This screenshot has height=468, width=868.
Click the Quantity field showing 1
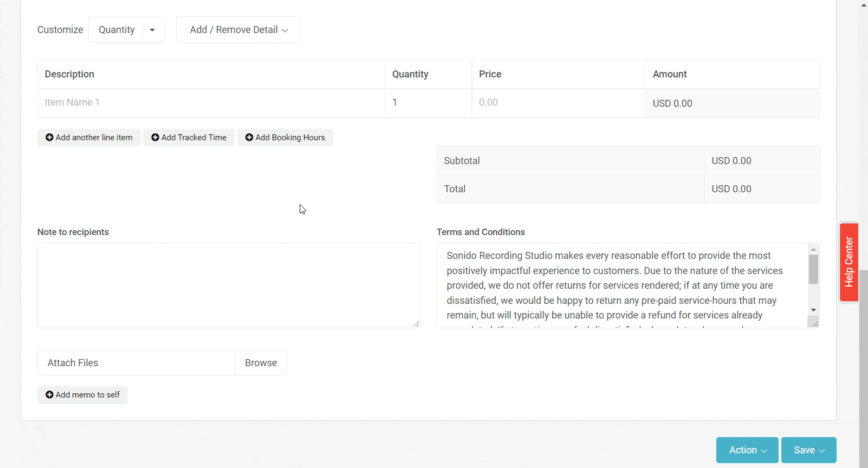(427, 103)
